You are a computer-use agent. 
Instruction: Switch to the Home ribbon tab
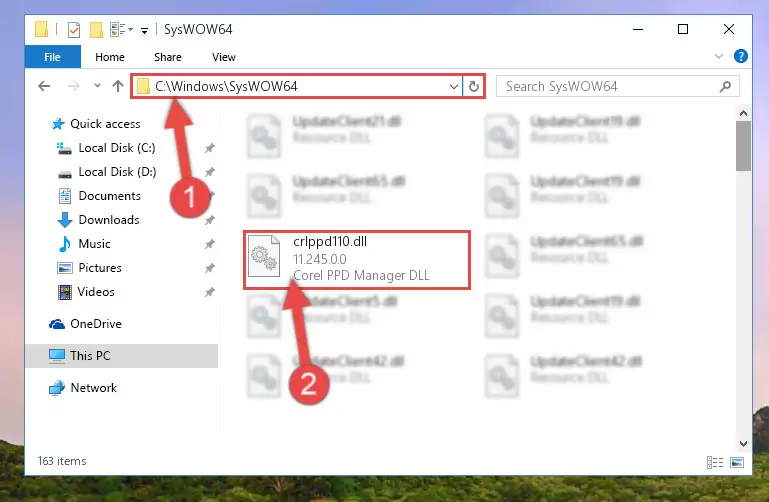[110, 57]
